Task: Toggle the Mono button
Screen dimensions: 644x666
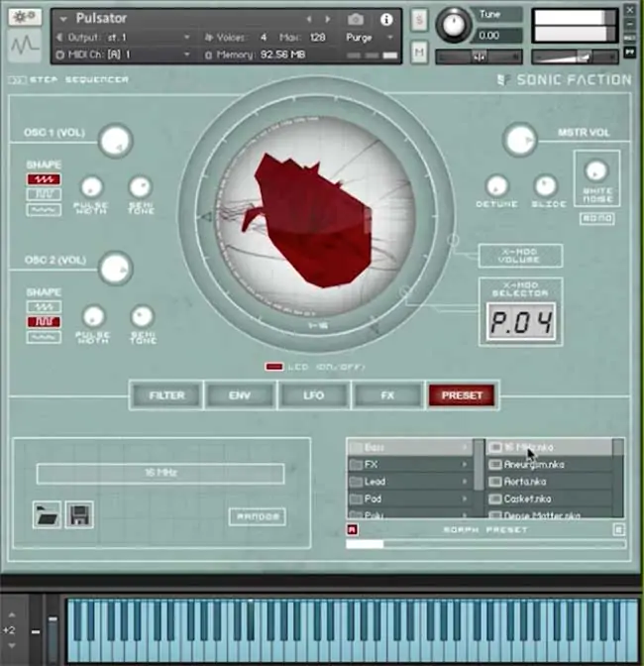Action: (596, 218)
